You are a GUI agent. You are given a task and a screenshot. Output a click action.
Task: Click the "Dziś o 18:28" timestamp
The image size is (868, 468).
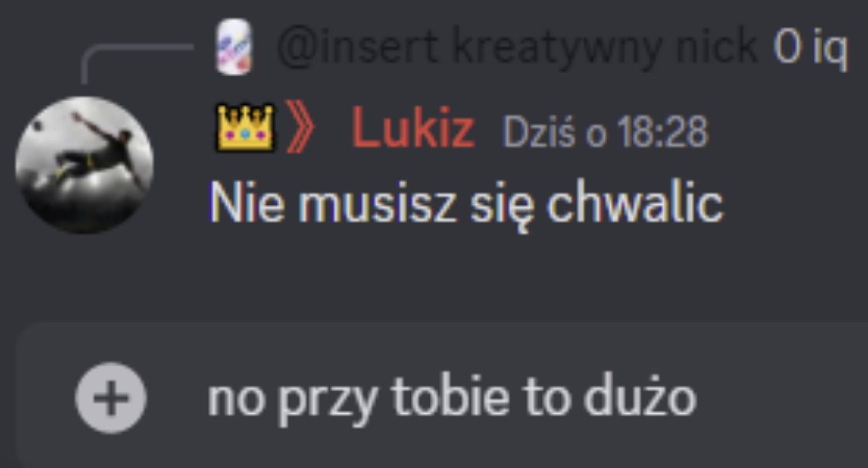click(604, 131)
